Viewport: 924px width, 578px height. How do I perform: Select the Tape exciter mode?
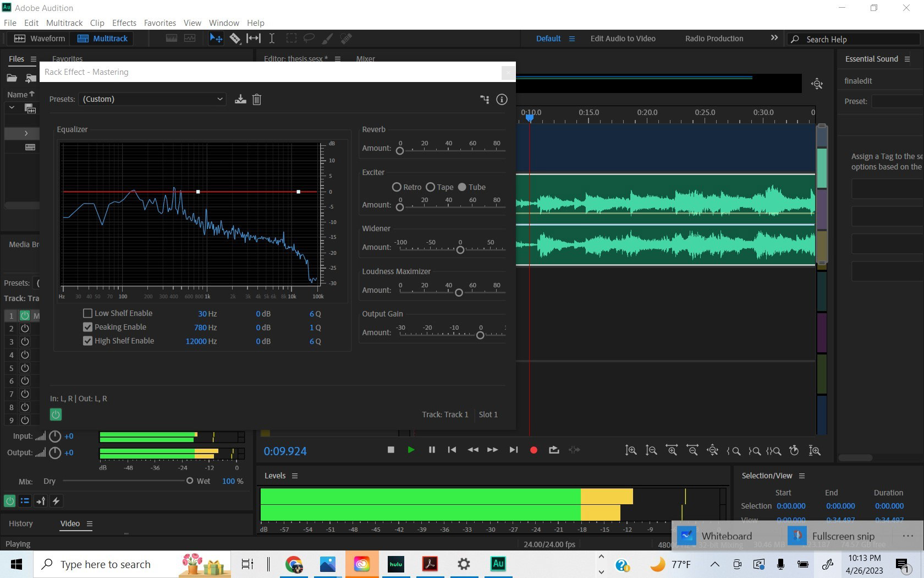[431, 187]
